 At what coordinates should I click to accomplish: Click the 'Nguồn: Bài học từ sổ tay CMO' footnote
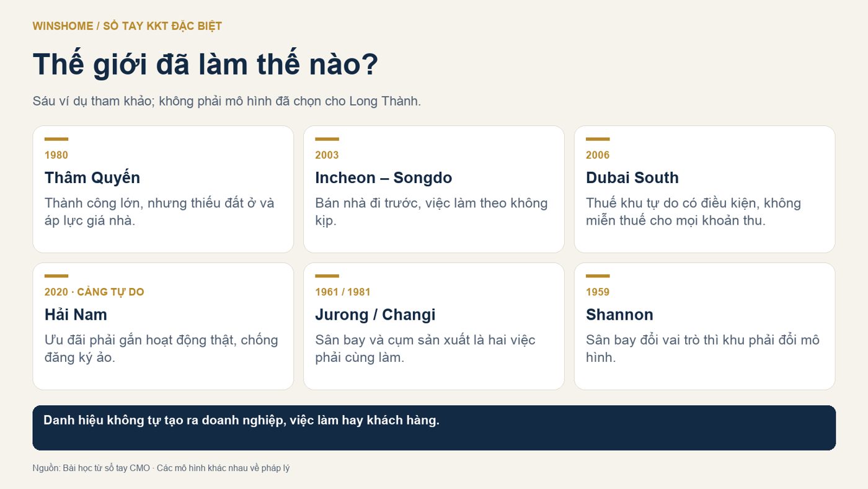point(161,468)
